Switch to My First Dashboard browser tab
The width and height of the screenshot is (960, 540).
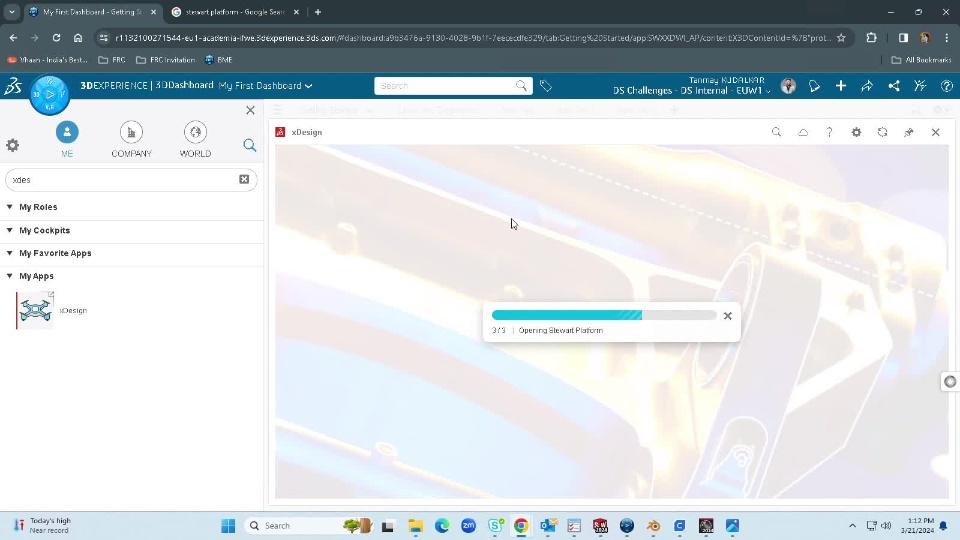(x=92, y=12)
